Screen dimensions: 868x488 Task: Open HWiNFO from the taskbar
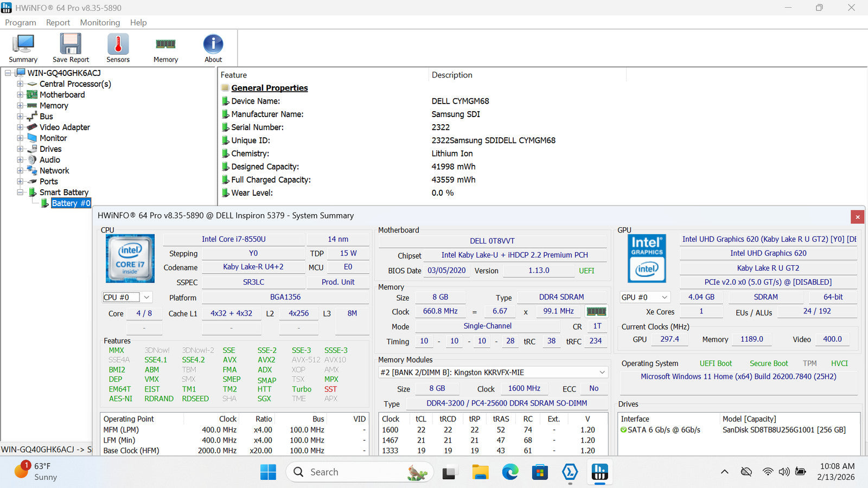pyautogui.click(x=599, y=472)
